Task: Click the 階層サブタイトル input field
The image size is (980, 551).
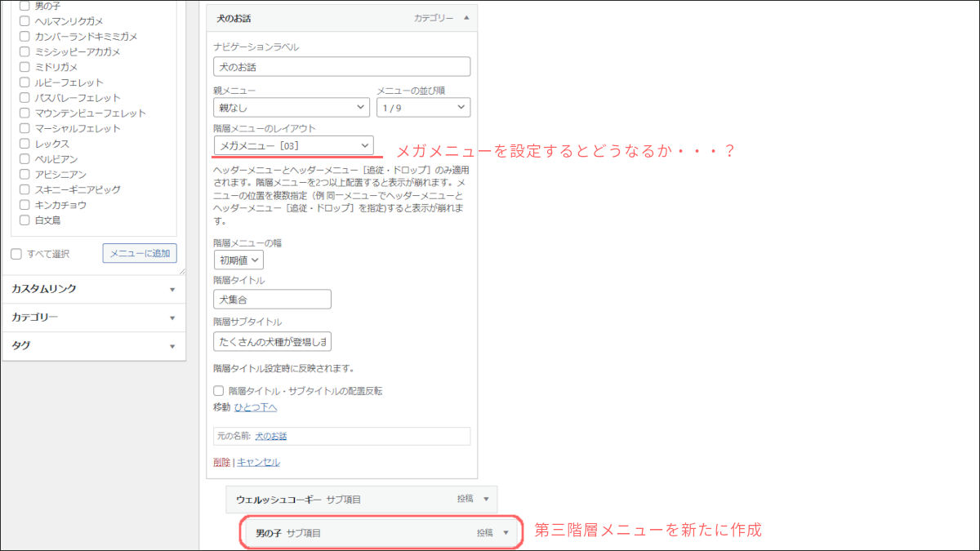Action: click(272, 341)
